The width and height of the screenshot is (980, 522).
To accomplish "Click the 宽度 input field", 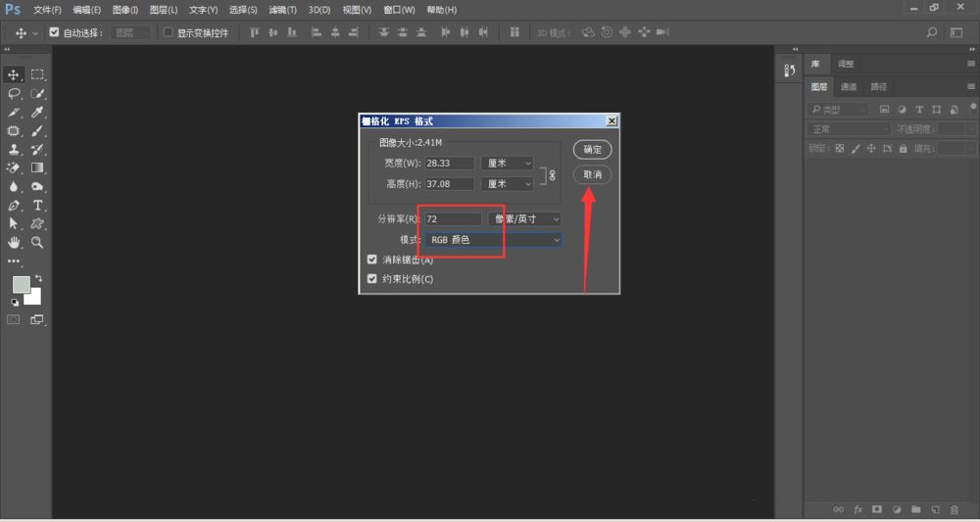I will click(450, 163).
